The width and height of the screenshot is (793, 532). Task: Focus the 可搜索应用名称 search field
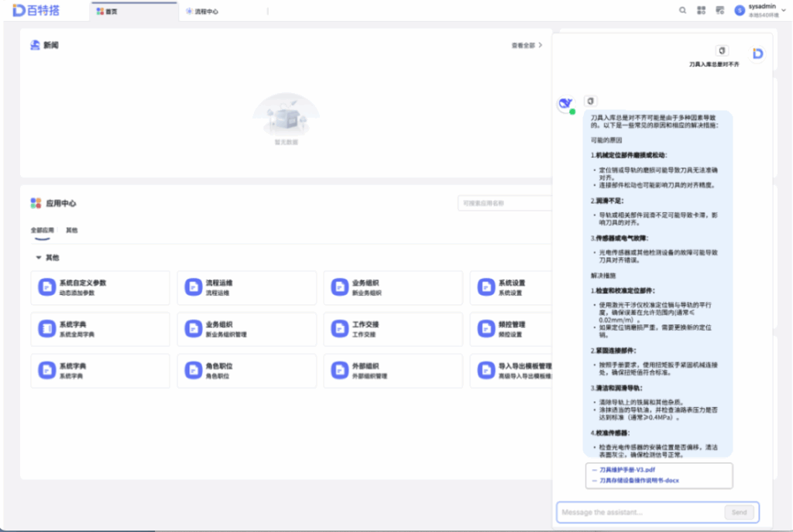point(504,203)
